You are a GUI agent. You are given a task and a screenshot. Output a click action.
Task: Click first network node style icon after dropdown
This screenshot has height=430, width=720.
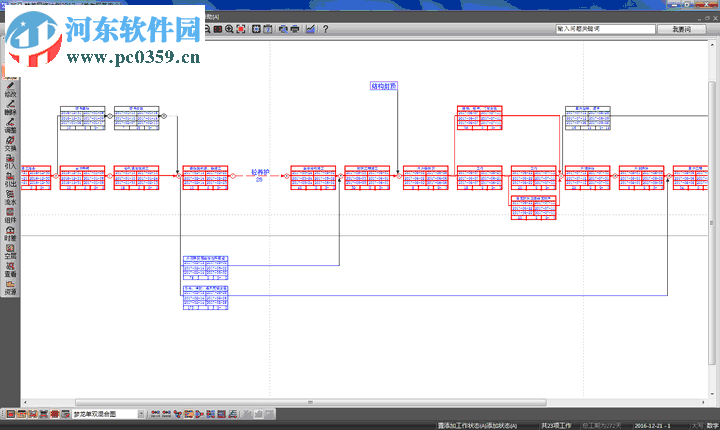click(155, 414)
